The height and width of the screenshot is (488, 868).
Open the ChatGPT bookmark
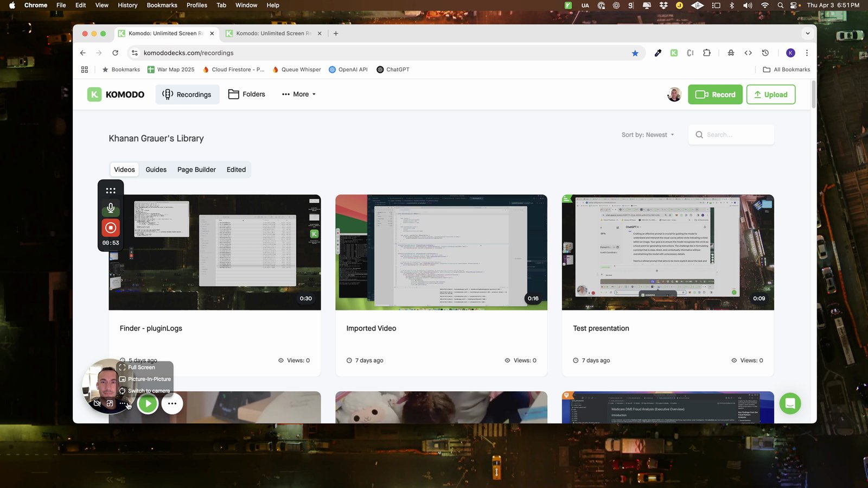point(393,69)
